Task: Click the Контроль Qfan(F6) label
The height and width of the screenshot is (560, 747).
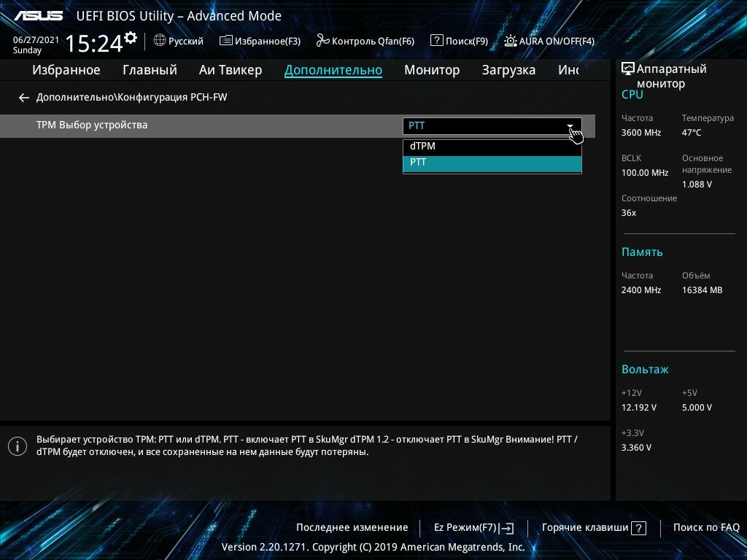Action: tap(373, 41)
